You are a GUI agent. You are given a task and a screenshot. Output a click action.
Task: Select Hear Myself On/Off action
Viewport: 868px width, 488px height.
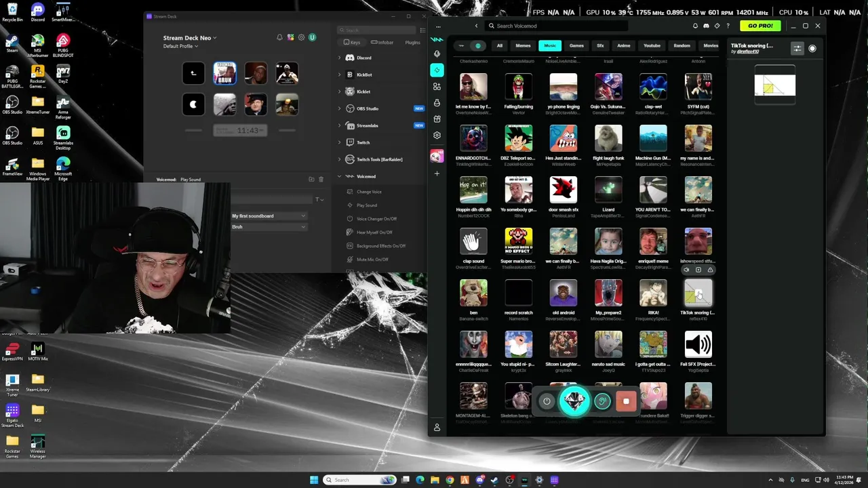376,232
